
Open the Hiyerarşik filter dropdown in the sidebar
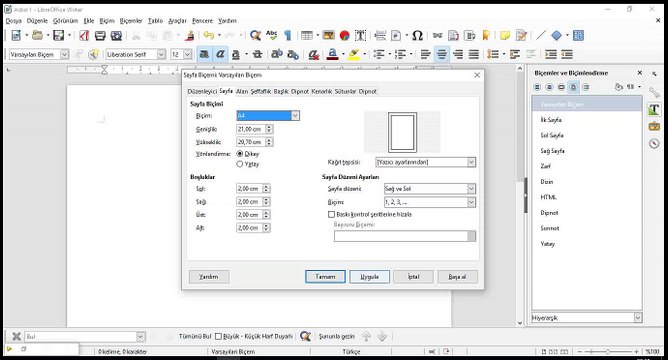point(638,318)
